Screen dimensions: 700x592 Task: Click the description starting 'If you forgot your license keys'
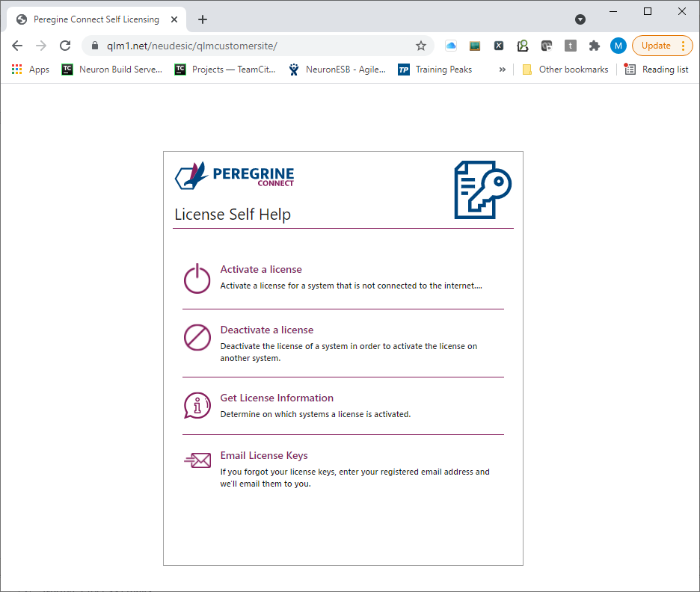click(354, 478)
